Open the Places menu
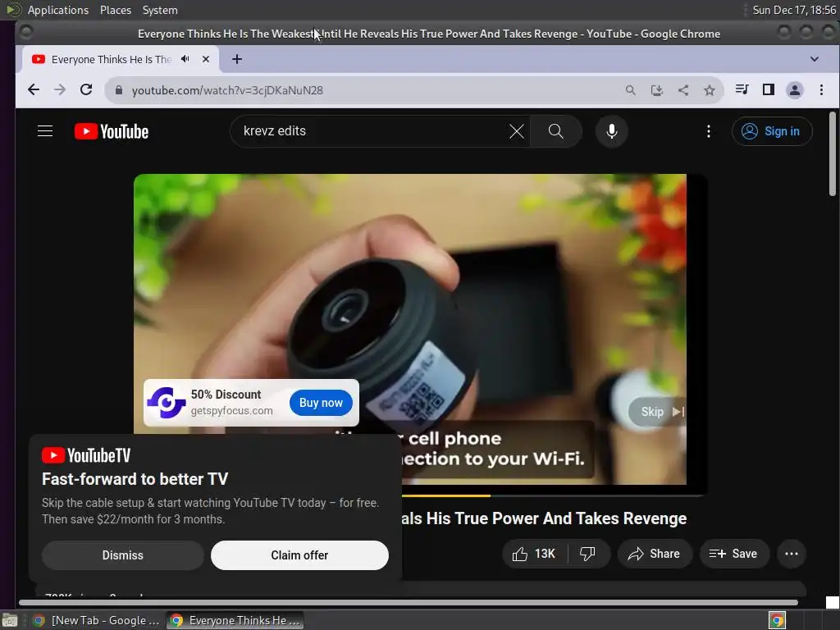840x630 pixels. (116, 10)
